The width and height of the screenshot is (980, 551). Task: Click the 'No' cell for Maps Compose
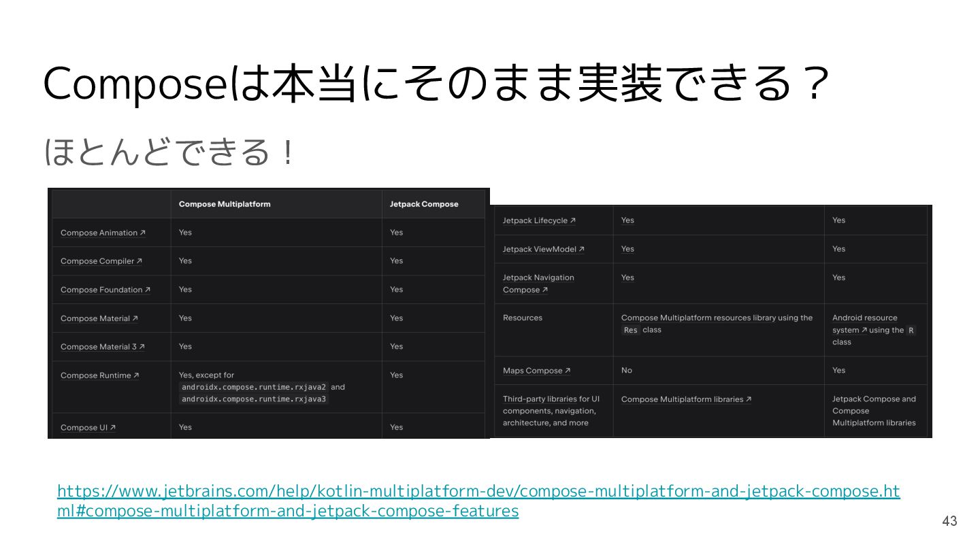point(627,371)
